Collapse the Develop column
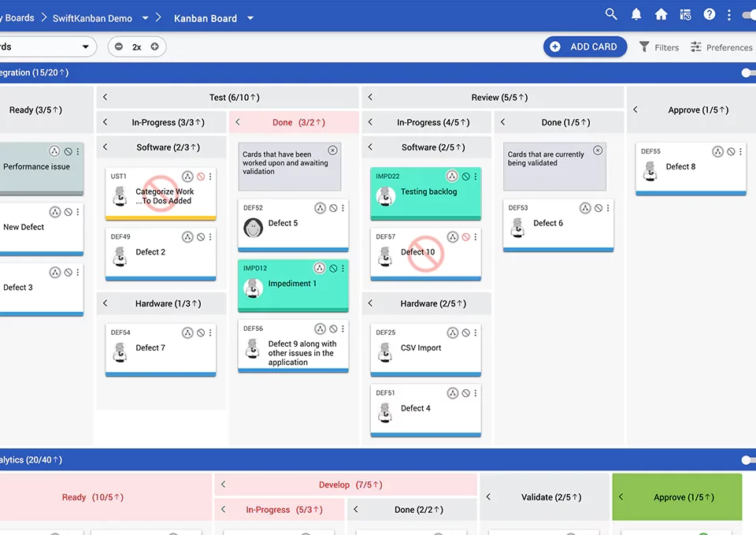This screenshot has height=535, width=756. pos(223,485)
